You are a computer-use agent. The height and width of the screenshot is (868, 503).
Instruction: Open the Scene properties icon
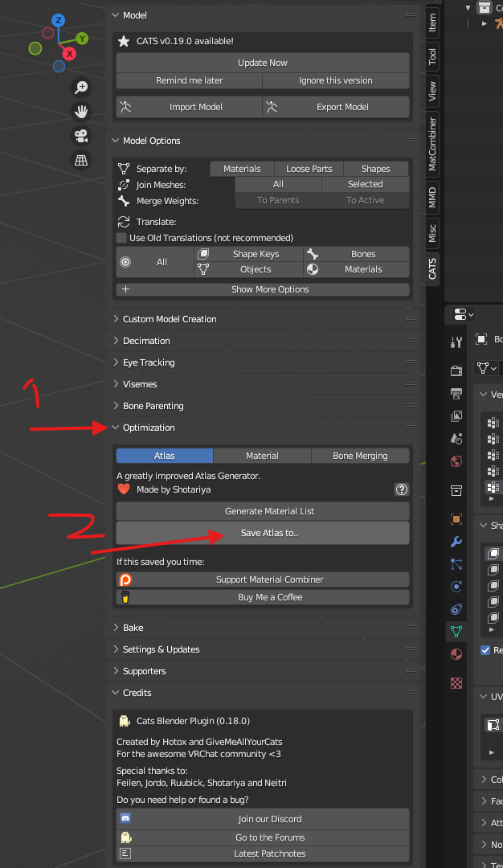click(x=456, y=439)
